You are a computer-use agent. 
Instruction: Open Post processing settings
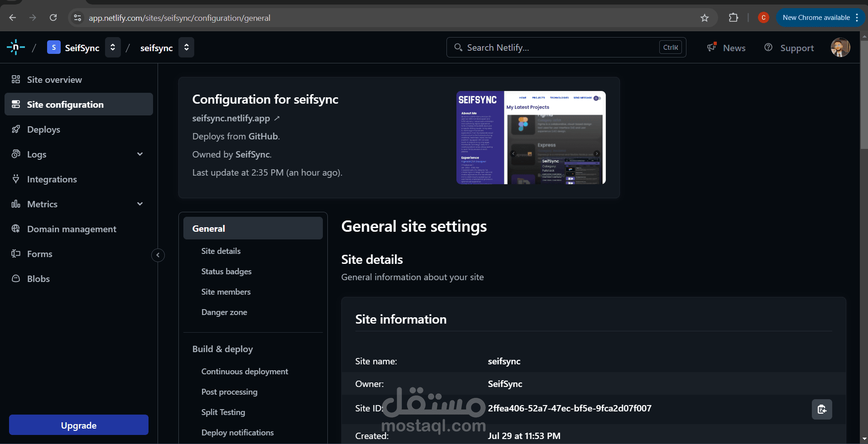[x=229, y=391]
